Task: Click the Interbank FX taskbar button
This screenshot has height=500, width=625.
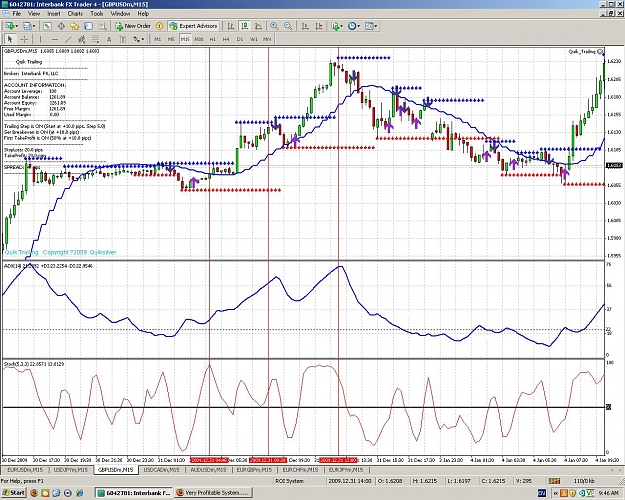Action: click(134, 493)
